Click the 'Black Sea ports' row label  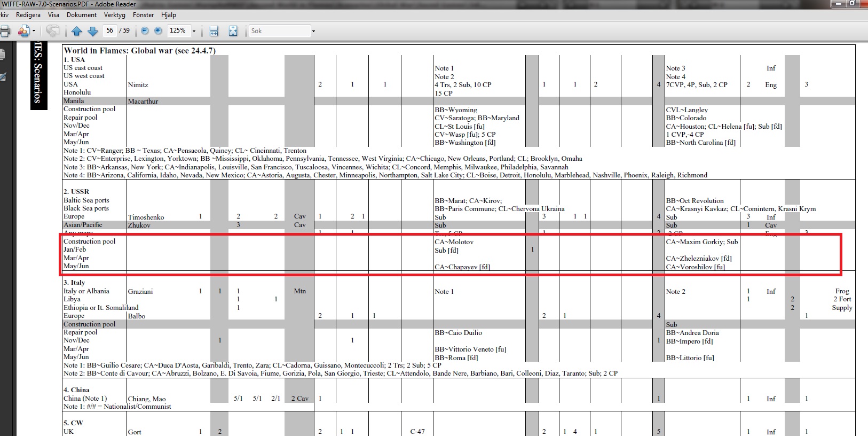pos(86,208)
